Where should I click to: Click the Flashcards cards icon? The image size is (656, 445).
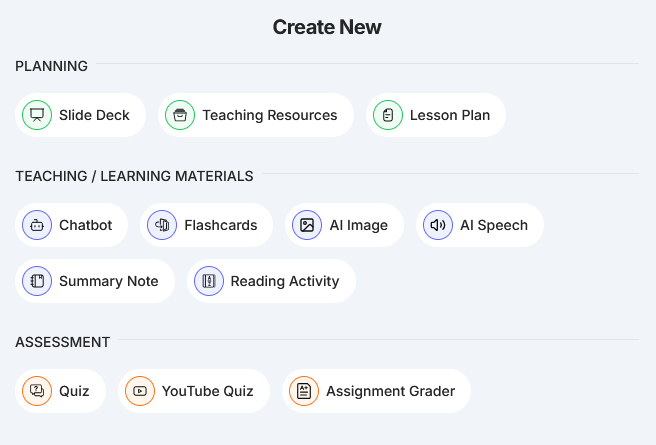pyautogui.click(x=162, y=225)
